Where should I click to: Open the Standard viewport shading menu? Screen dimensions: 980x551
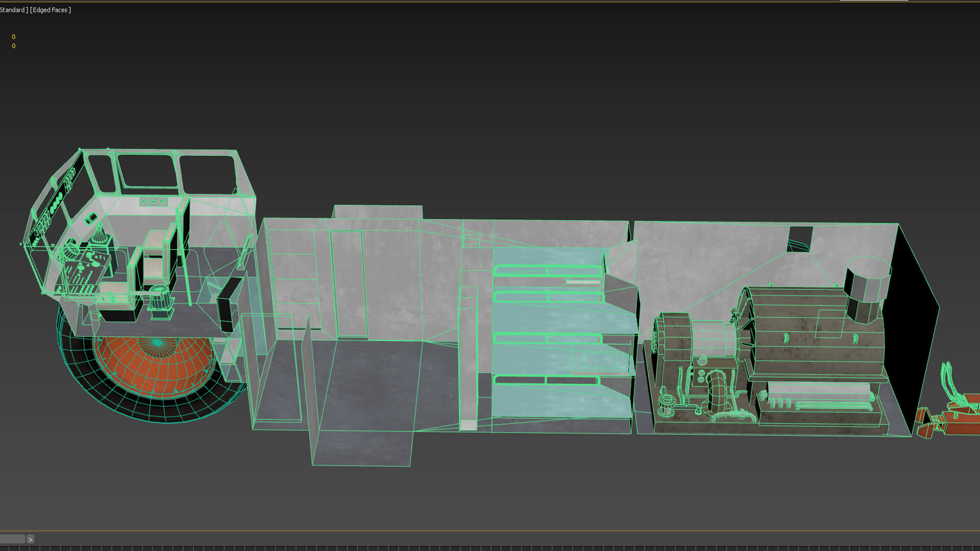pos(12,10)
